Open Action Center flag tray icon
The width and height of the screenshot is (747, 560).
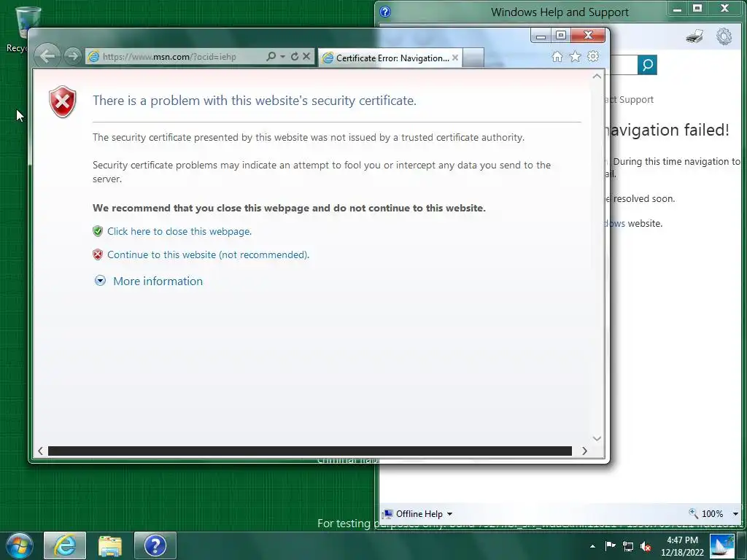pos(611,546)
